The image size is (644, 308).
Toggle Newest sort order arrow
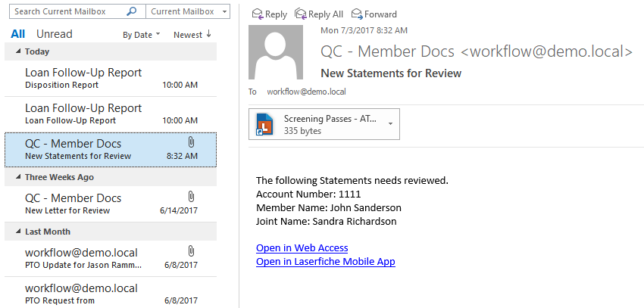point(208,35)
